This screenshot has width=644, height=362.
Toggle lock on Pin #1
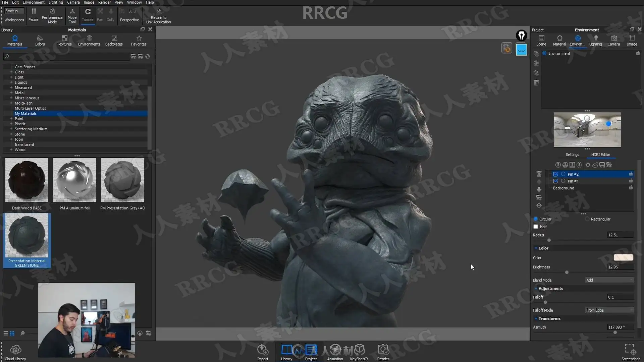coord(631,181)
